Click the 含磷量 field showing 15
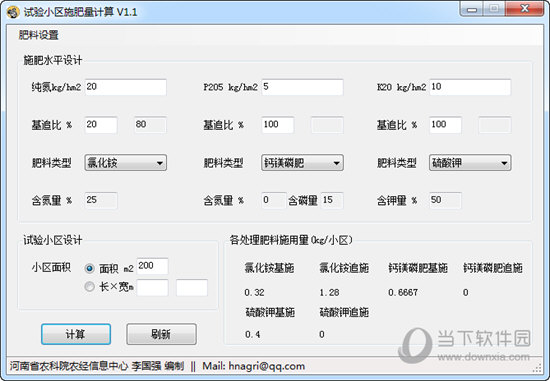This screenshot has width=550, height=381. pos(332,200)
